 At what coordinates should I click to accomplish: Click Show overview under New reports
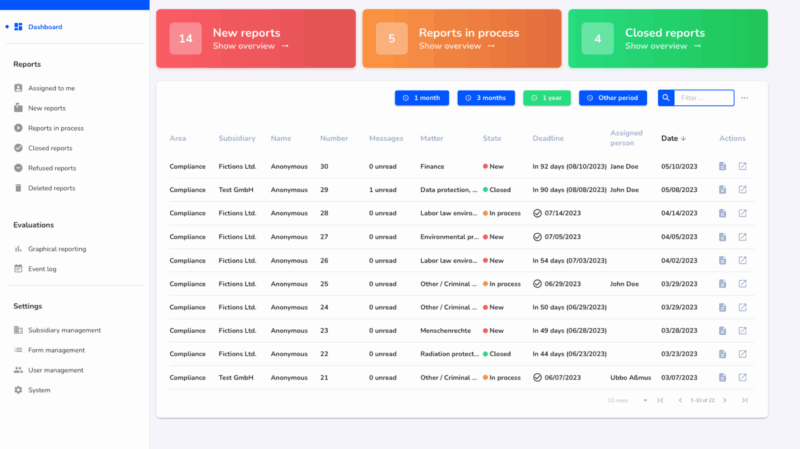pos(250,46)
